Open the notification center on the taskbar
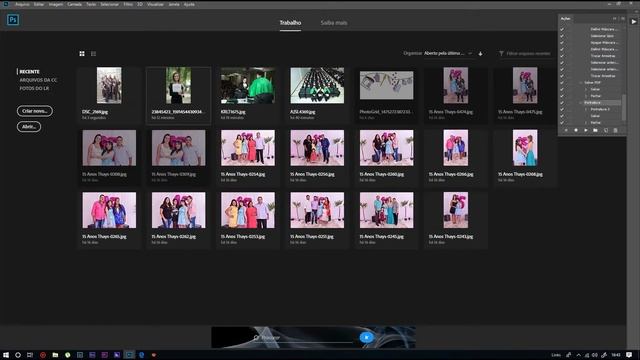The width and height of the screenshot is (640, 360). [629, 355]
